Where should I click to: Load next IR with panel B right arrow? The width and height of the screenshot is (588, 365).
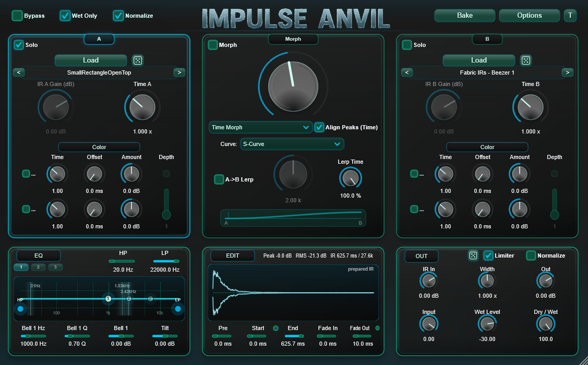click(567, 72)
